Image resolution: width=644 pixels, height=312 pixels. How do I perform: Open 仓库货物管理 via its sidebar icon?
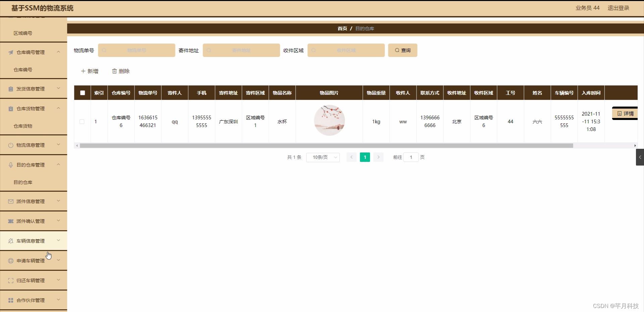point(10,108)
